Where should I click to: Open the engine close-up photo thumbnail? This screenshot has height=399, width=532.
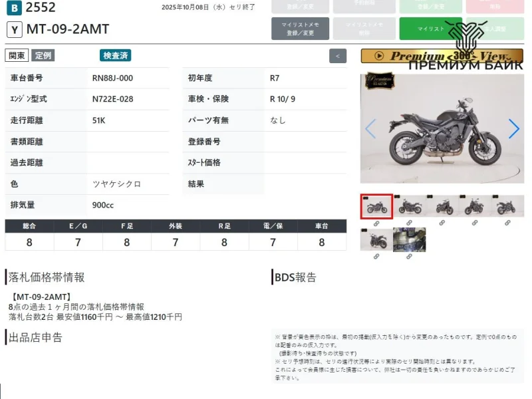coord(410,239)
